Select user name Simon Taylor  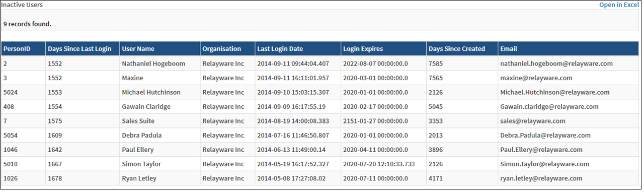[x=142, y=164]
